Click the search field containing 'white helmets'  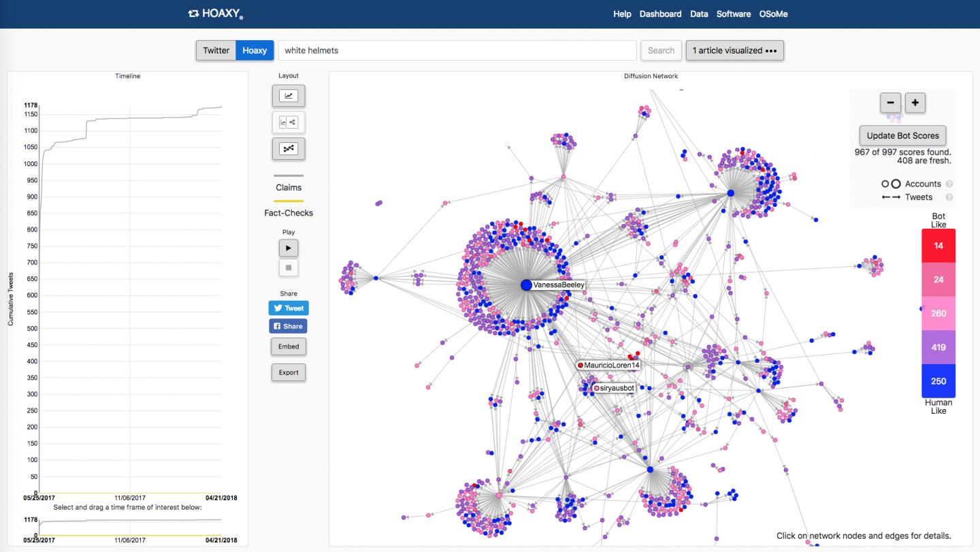pos(457,50)
